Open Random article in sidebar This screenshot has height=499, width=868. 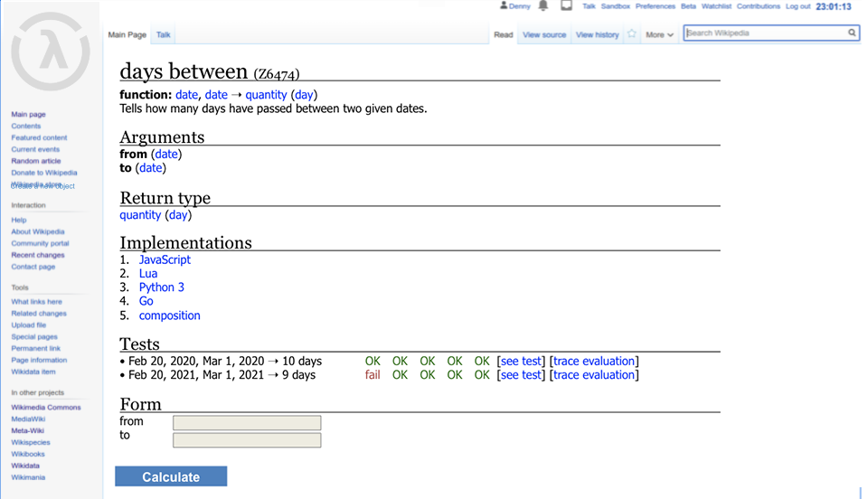36,160
